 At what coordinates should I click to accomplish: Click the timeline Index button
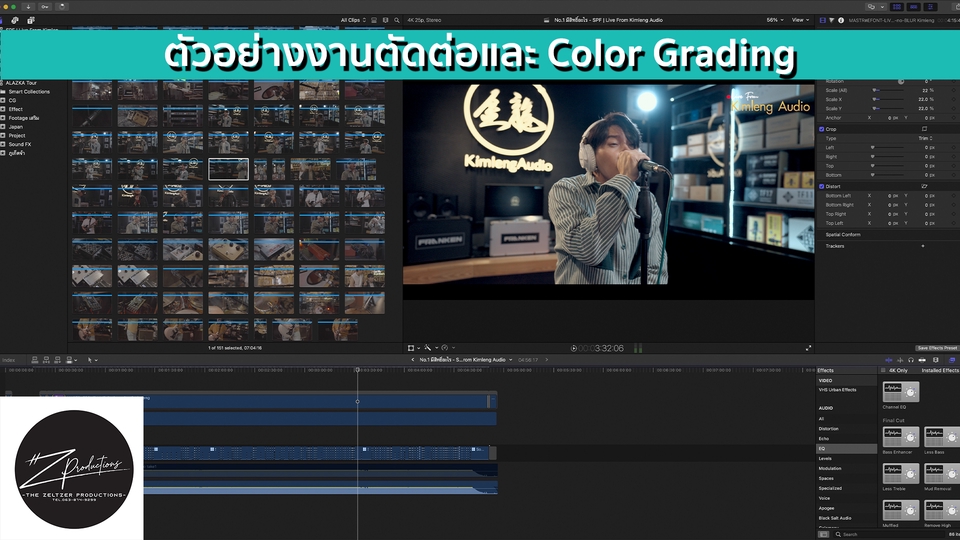click(x=9, y=360)
